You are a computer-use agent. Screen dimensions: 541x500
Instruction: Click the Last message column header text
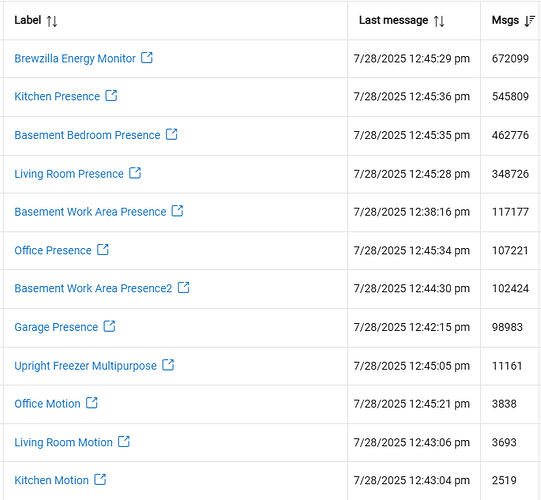coord(393,20)
